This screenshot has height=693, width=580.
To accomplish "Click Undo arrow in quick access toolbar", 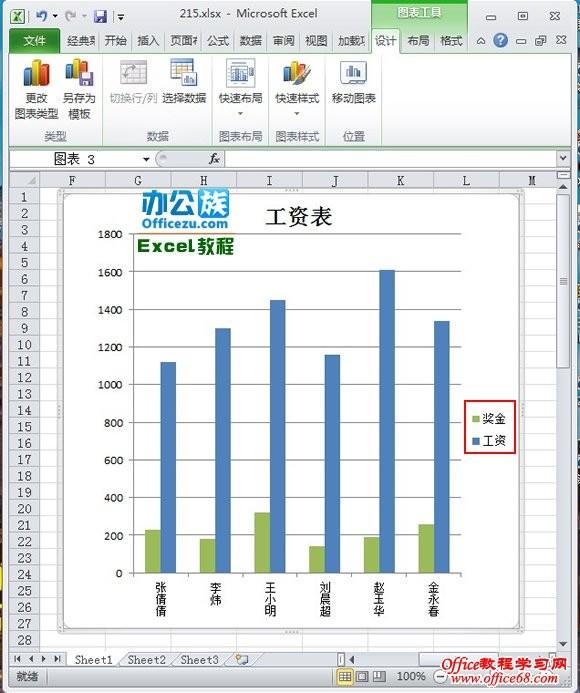I will point(42,17).
